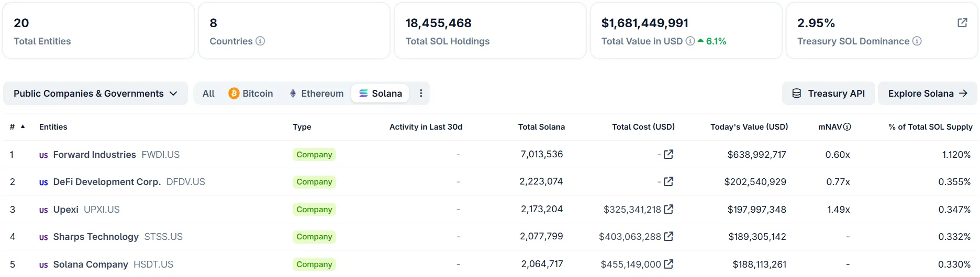
Task: Click Company tag in Forward Industries row
Action: tap(314, 154)
